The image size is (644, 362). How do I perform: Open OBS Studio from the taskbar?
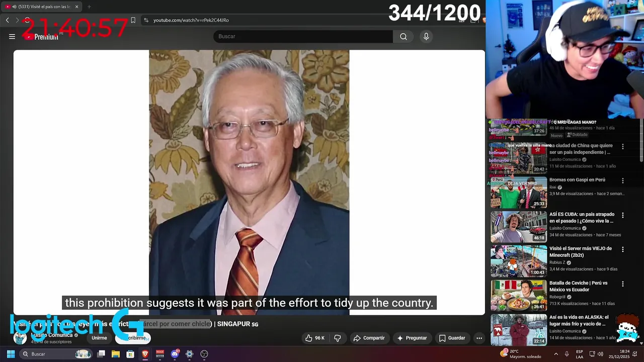pos(204,354)
